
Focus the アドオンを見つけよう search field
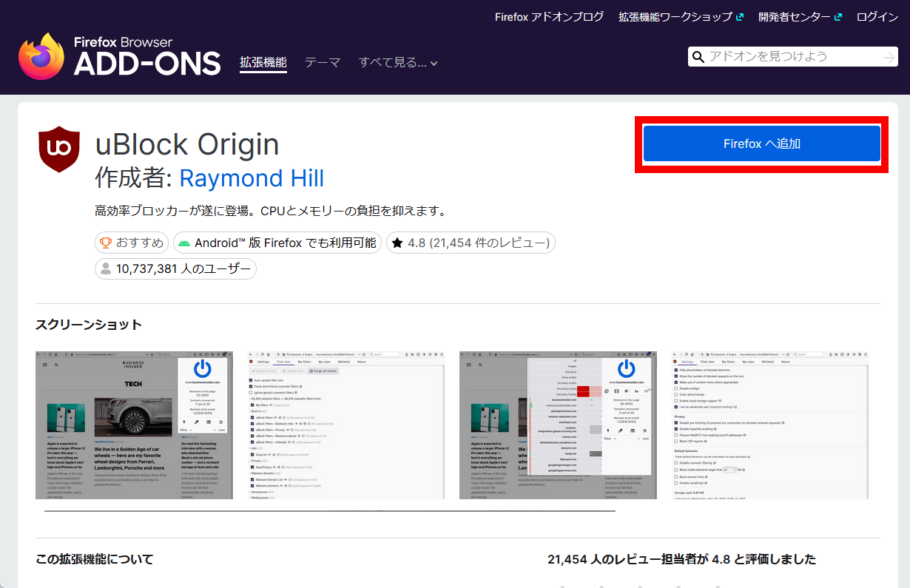coord(794,57)
